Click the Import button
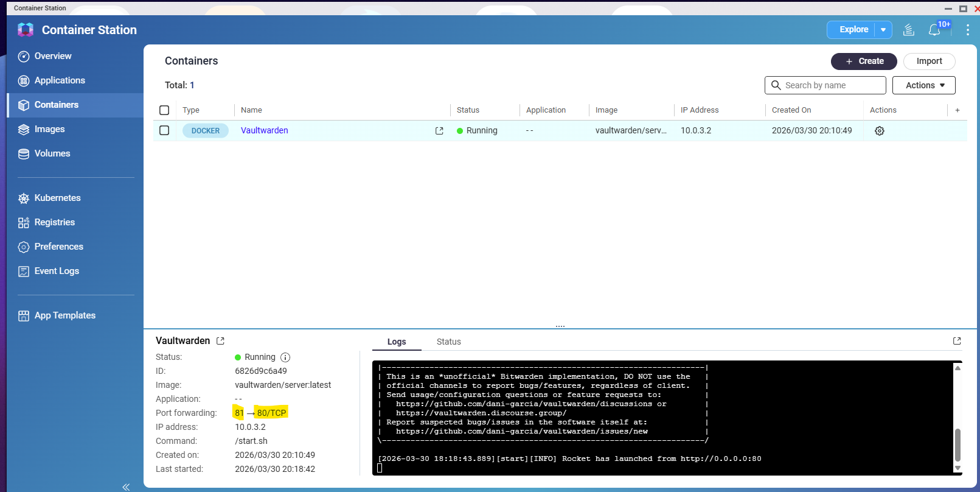The height and width of the screenshot is (492, 980). [x=929, y=61]
